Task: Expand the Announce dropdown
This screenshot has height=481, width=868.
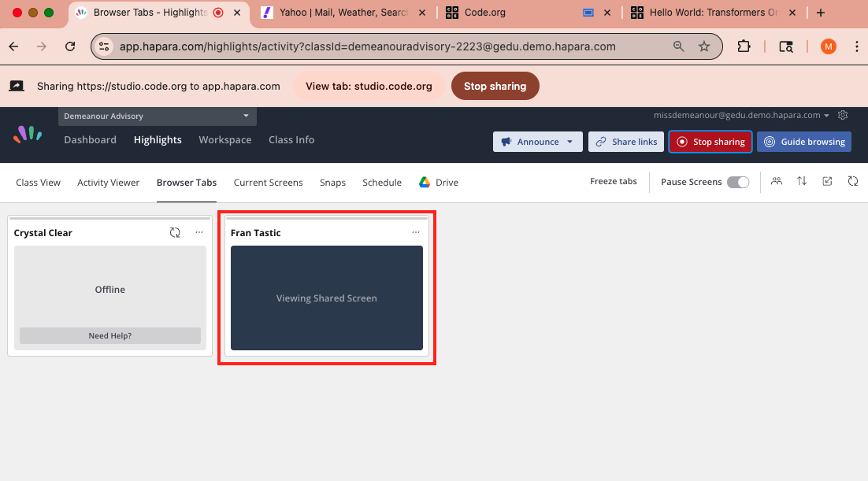Action: tap(569, 142)
